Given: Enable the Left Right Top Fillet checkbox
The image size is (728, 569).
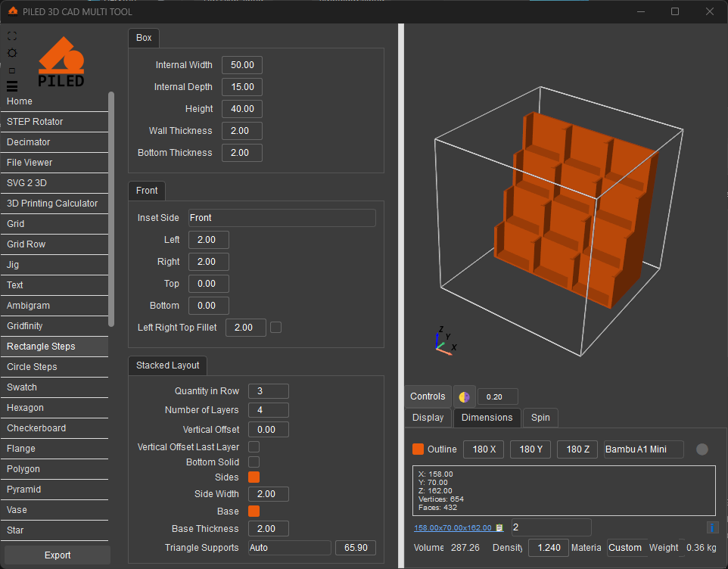Looking at the screenshot, I should point(276,328).
